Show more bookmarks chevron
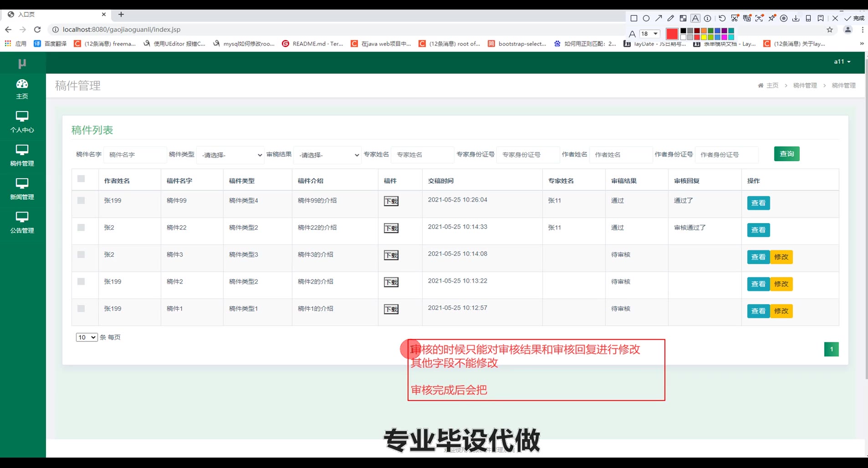This screenshot has height=468, width=868. pyautogui.click(x=862, y=44)
